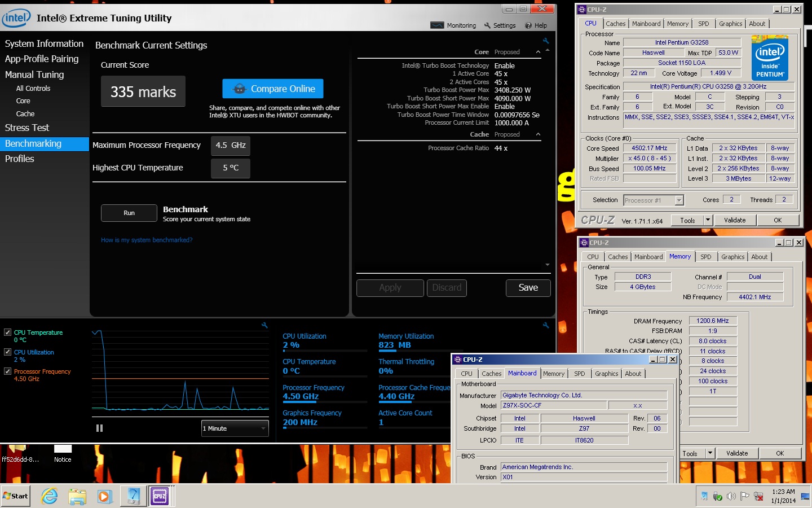Open the ff52d6dd-8... desktop folder

click(x=20, y=453)
